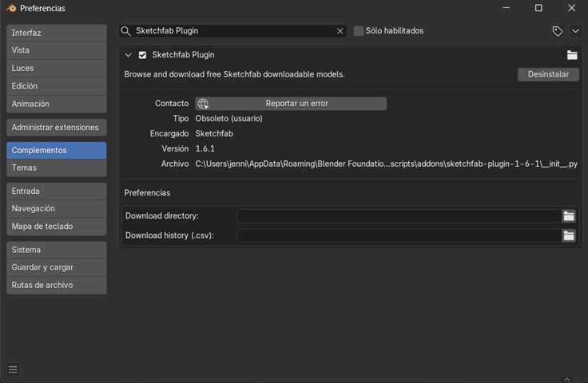The image size is (588, 383).
Task: Open Administrar extensiones section
Action: (57, 128)
